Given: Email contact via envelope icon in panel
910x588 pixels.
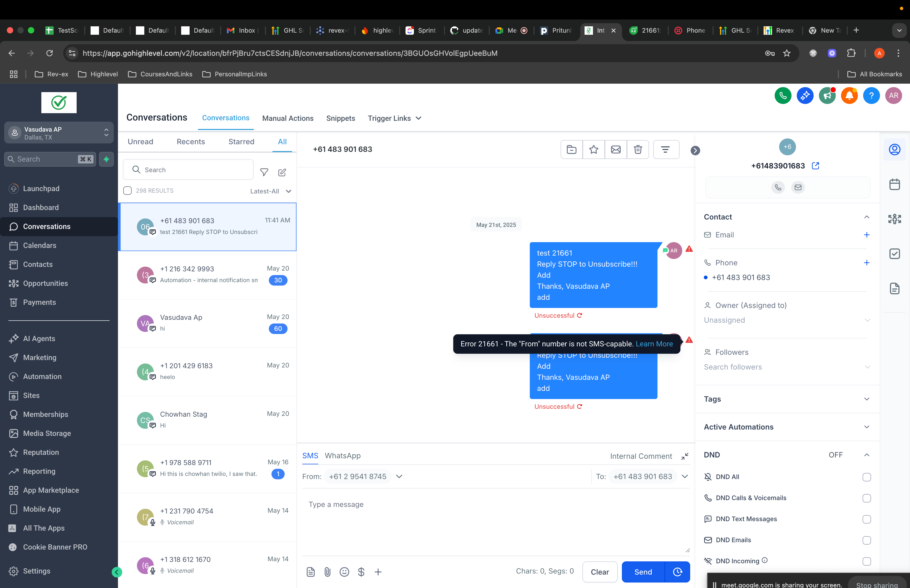Looking at the screenshot, I should click(798, 187).
